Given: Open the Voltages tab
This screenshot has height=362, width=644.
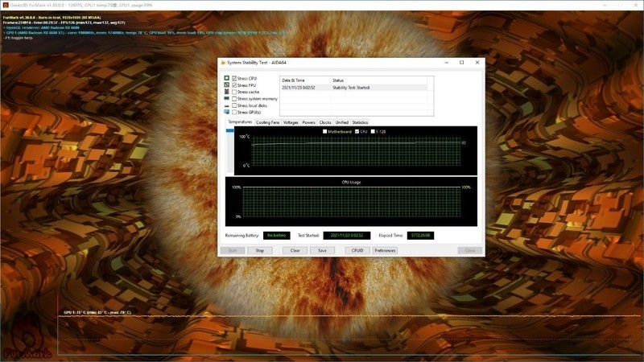Looking at the screenshot, I should tap(291, 122).
